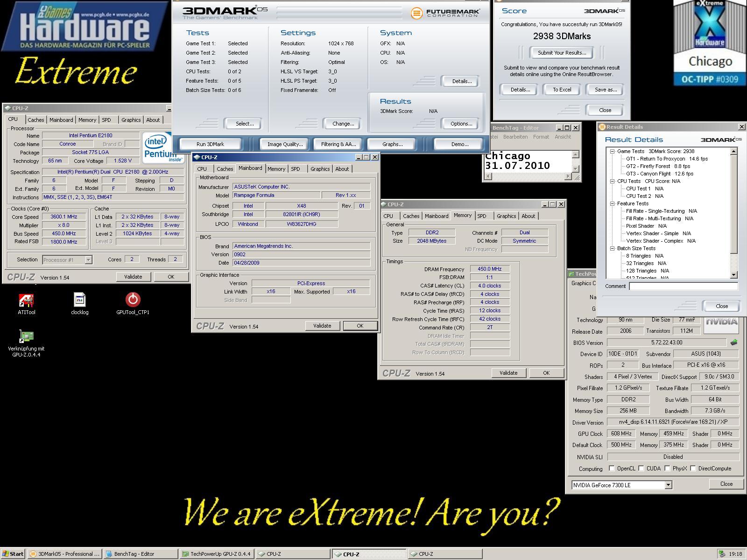Click Submit Your Results button
Image resolution: width=747 pixels, height=560 pixels.
pyautogui.click(x=562, y=53)
